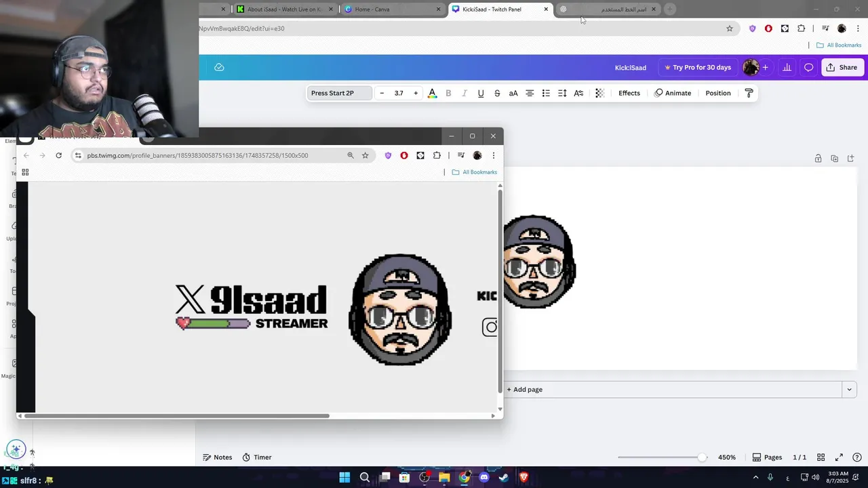Expand the Add page dropdown arrow
This screenshot has width=868, height=488.
tap(849, 390)
